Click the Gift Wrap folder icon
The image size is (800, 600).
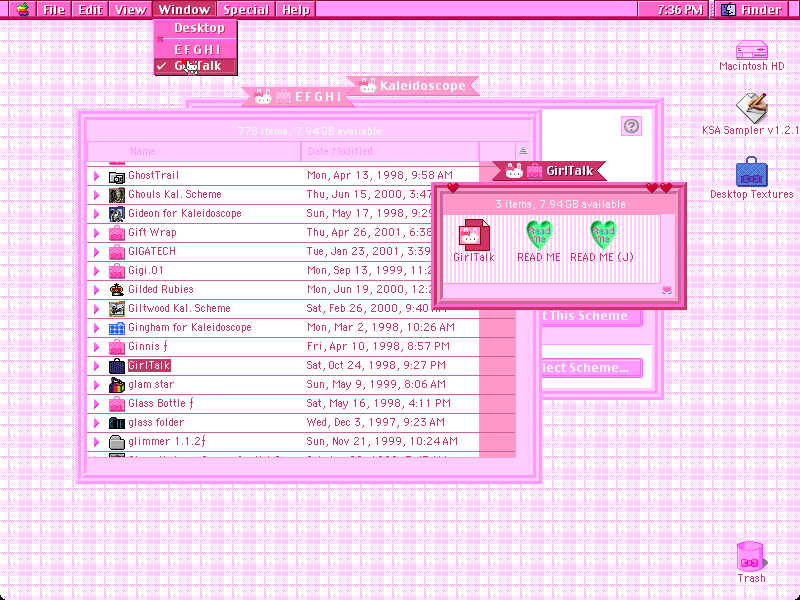click(x=117, y=233)
